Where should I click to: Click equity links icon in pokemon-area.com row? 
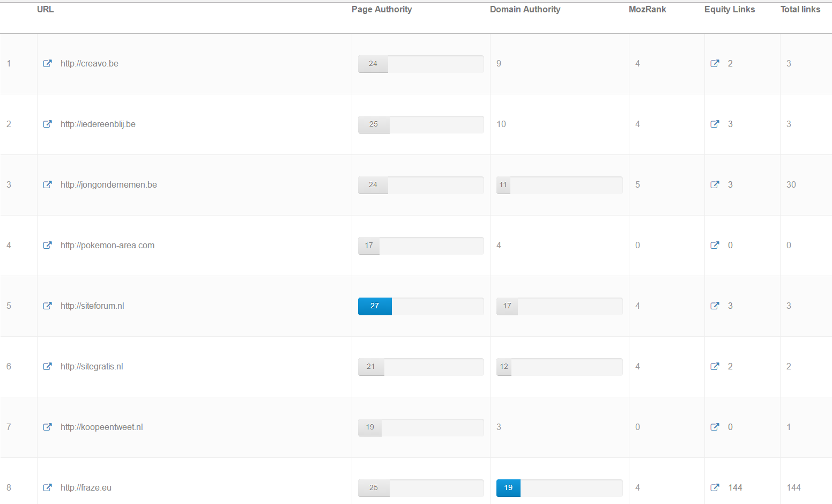[715, 245]
